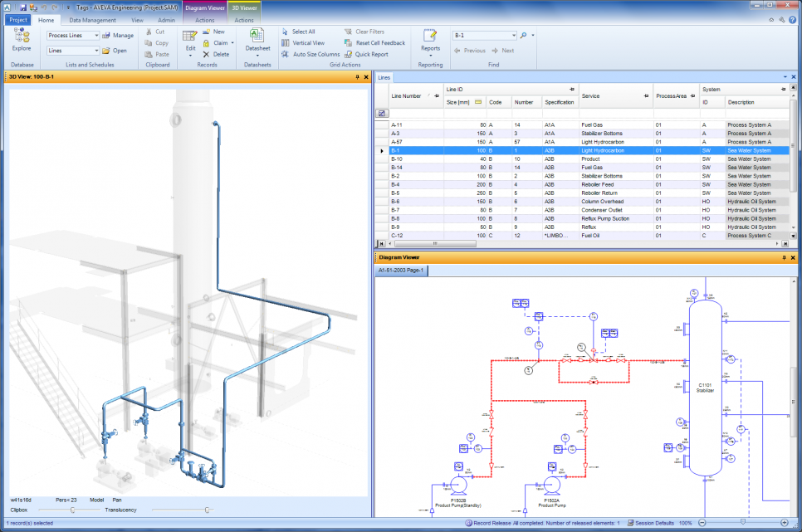Screen dimensions: 802x532
Task: Adjust the Translucency slider
Action: point(208,510)
